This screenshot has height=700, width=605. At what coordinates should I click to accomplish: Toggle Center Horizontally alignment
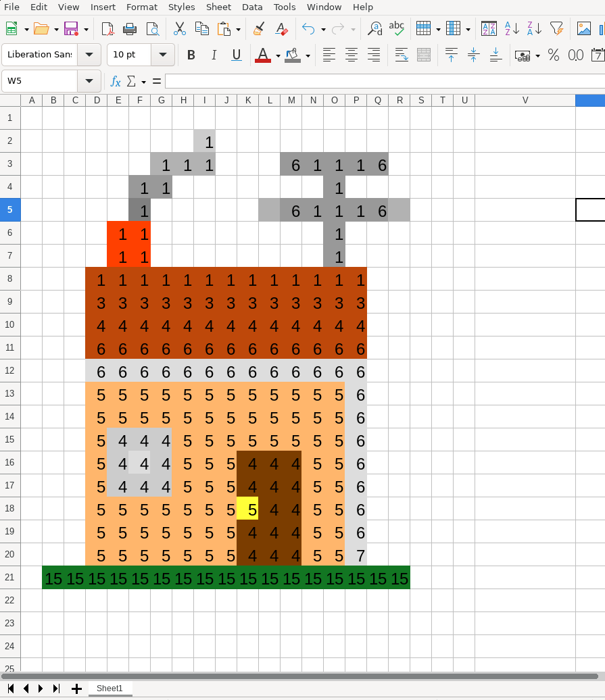coord(352,55)
